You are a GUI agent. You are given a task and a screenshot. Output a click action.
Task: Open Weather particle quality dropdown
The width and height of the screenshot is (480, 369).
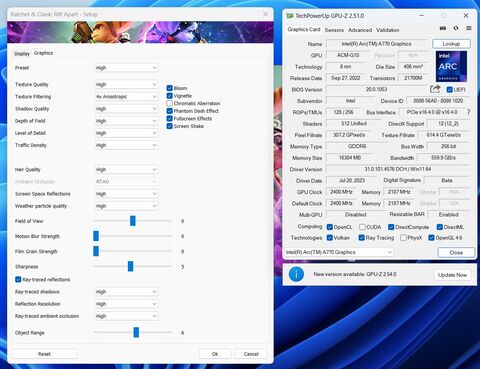click(126, 206)
